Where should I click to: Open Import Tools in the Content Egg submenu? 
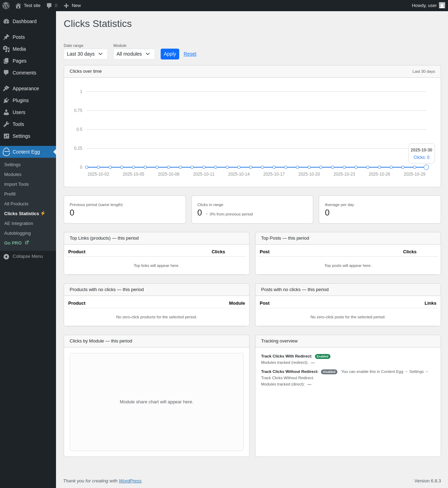[x=16, y=184]
